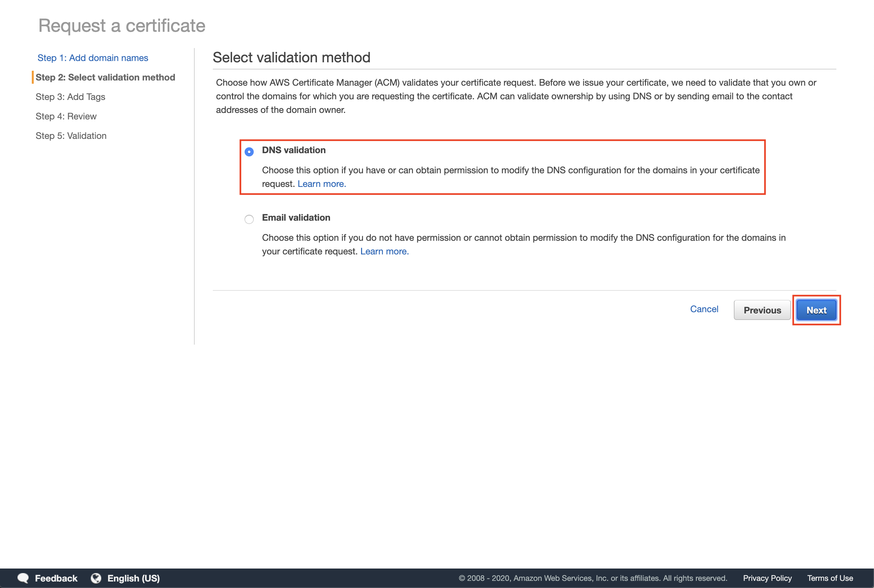The image size is (874, 588).
Task: Open the Terms of Use link
Action: pyautogui.click(x=830, y=578)
